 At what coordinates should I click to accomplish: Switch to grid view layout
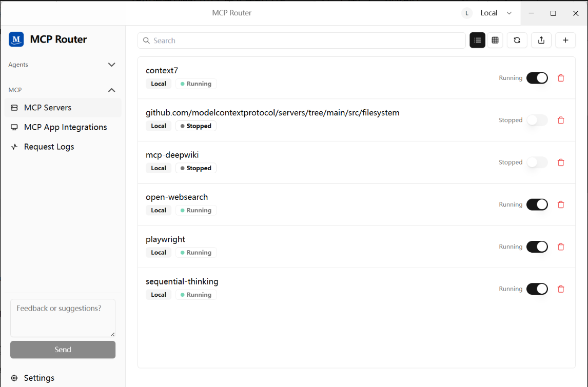pyautogui.click(x=495, y=40)
